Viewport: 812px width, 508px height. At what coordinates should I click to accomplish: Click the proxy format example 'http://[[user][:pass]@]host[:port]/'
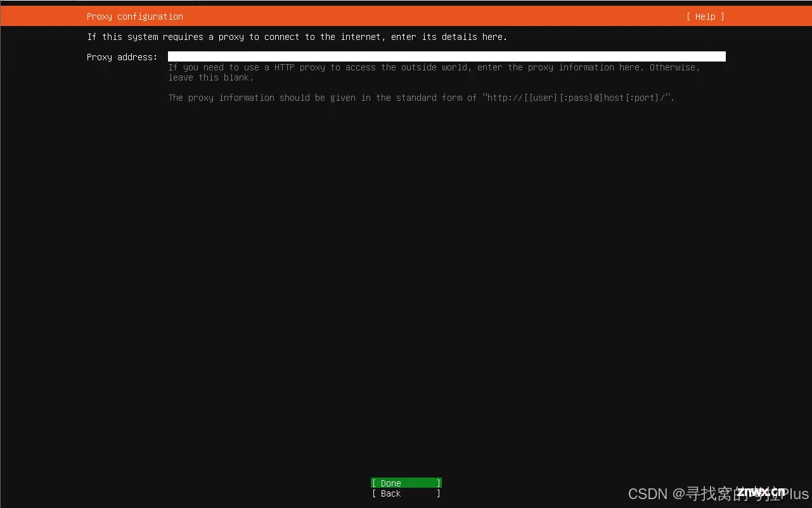pyautogui.click(x=578, y=98)
